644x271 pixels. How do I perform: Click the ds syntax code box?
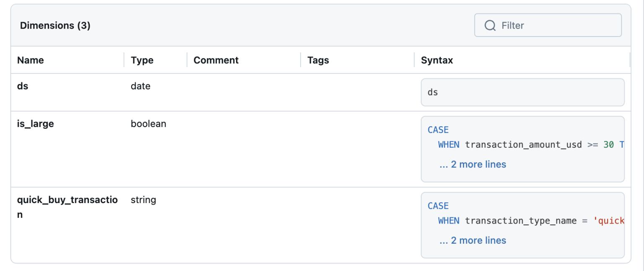click(x=522, y=92)
